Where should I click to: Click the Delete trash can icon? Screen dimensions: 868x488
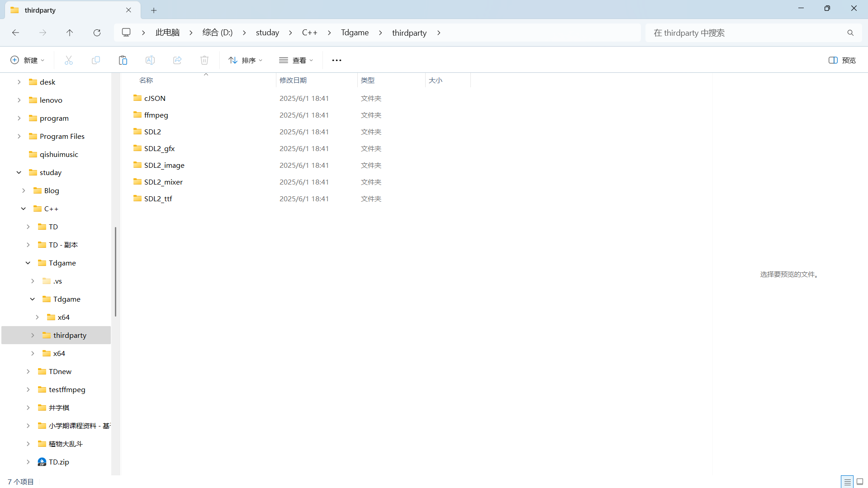point(204,60)
